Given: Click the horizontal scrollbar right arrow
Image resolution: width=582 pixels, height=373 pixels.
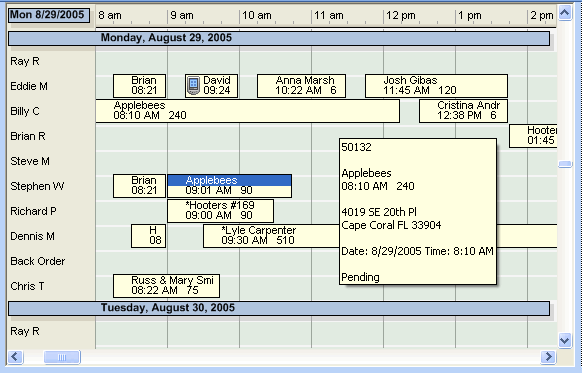Looking at the screenshot, I should [548, 357].
